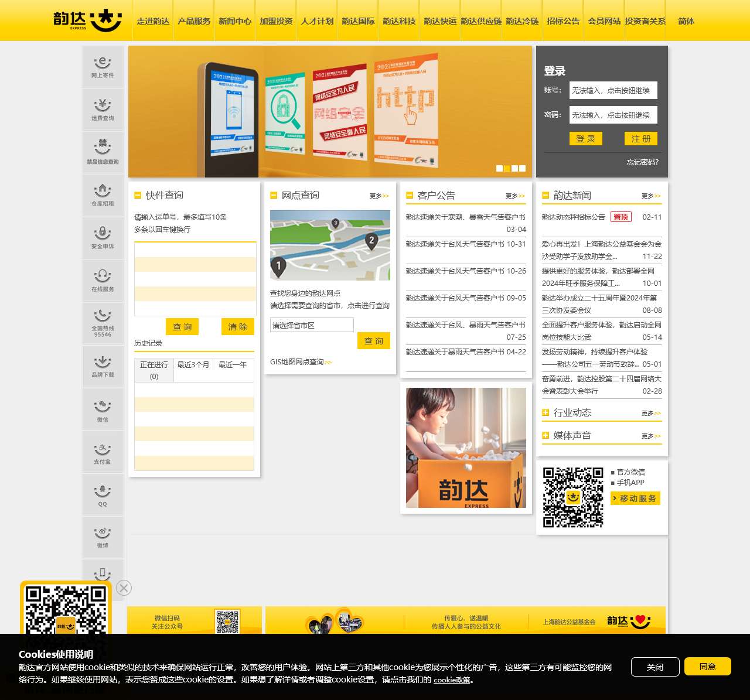The height and width of the screenshot is (700, 750).
Task: Open the 韵达科技 menu
Action: (x=399, y=21)
